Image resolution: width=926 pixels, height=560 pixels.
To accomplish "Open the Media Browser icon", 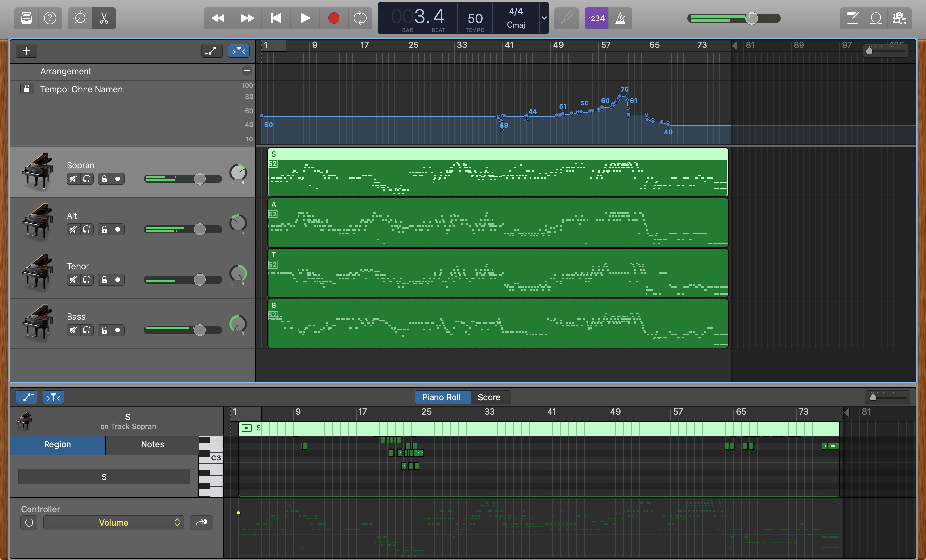I will click(899, 18).
